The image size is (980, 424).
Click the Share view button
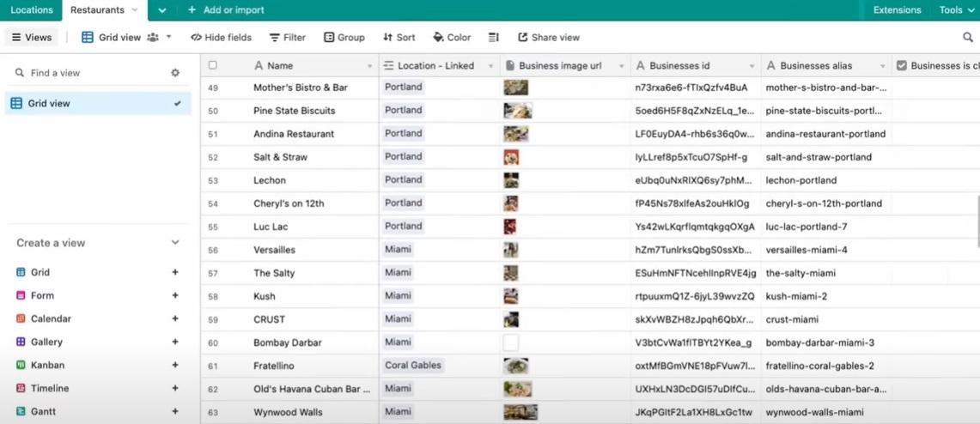(549, 38)
